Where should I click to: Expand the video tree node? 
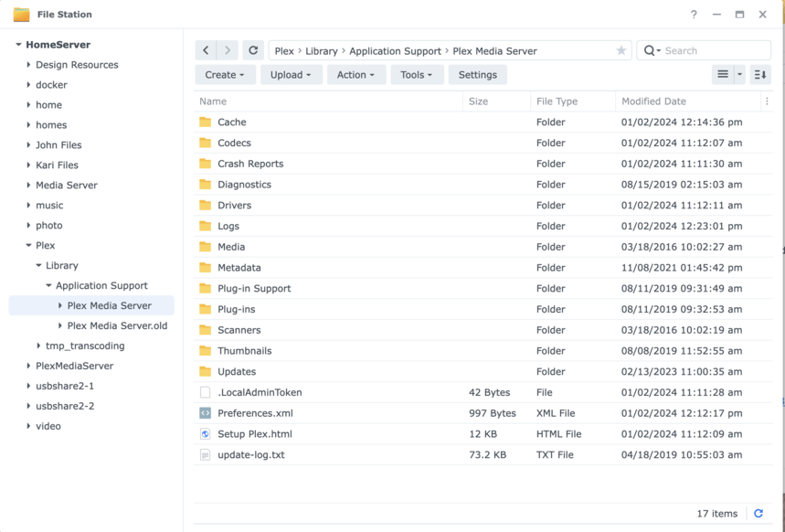(x=28, y=426)
